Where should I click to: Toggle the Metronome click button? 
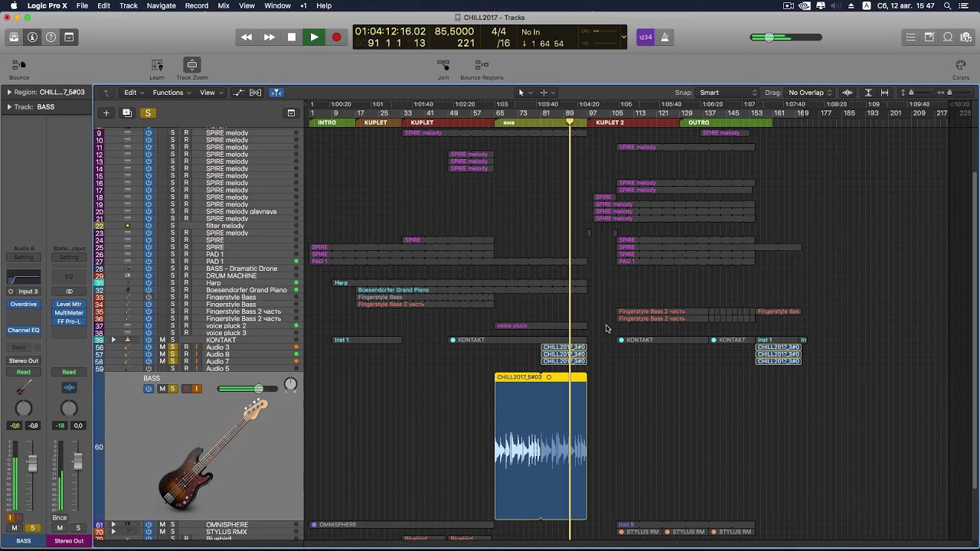coord(665,37)
